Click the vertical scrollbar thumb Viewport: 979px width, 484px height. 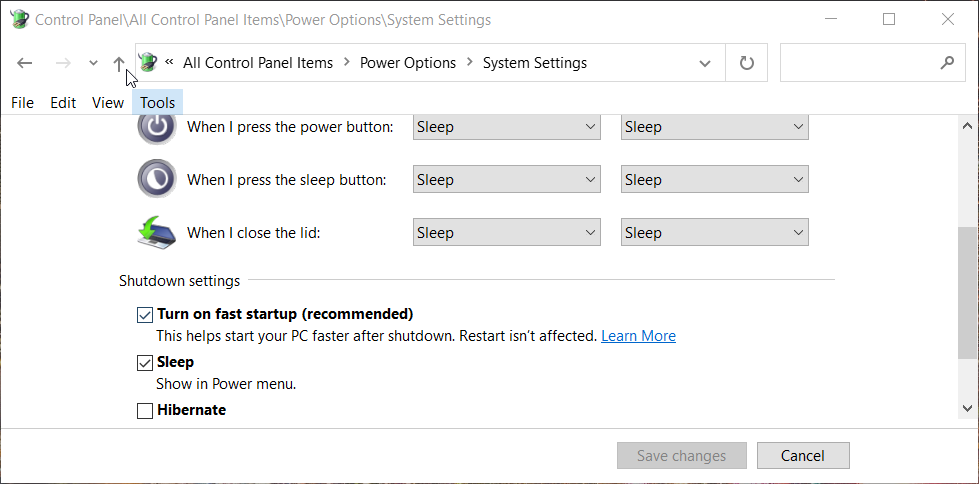tap(968, 293)
